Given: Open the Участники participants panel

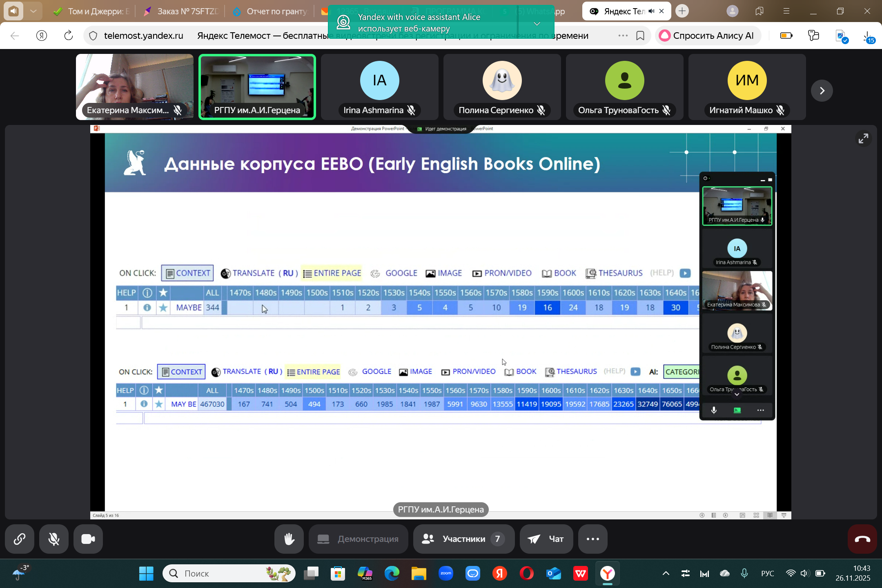Looking at the screenshot, I should [464, 539].
